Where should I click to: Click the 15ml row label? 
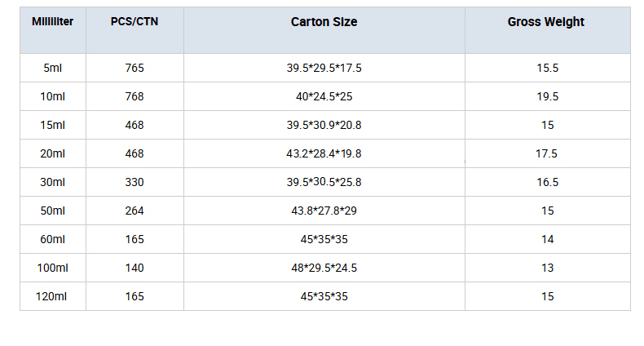point(52,125)
